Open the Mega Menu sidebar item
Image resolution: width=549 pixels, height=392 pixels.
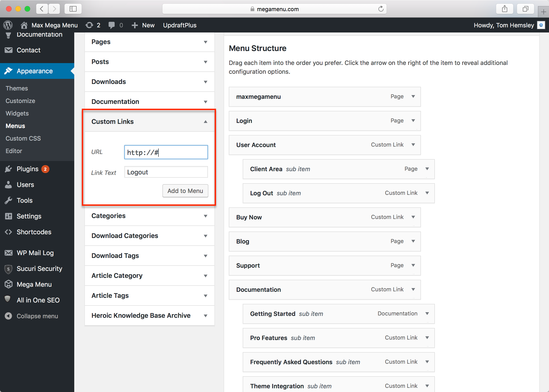point(34,284)
